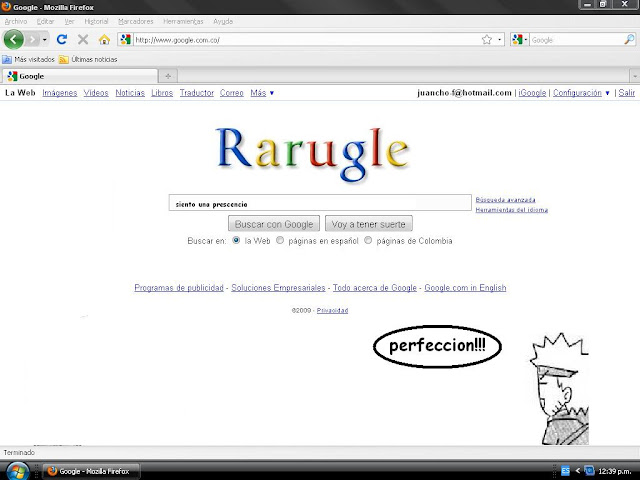Reload the page with the refresh icon
The height and width of the screenshot is (480, 640).
tap(62, 40)
